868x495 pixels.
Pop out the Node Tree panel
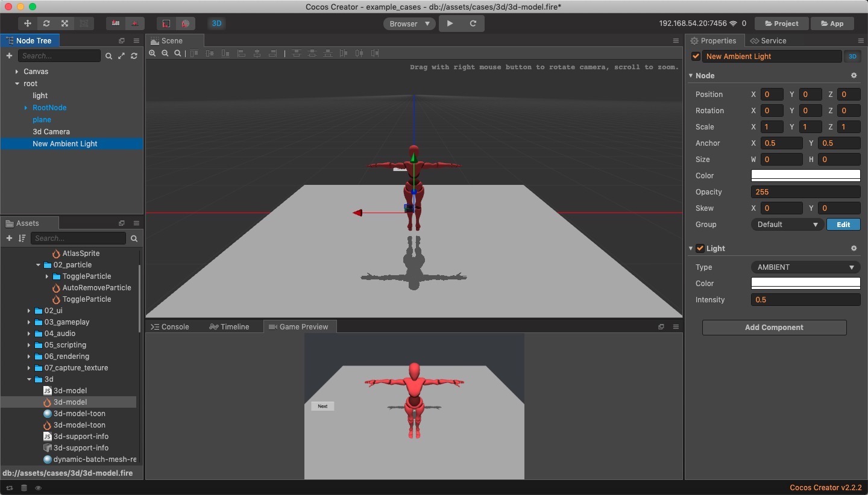tap(122, 40)
